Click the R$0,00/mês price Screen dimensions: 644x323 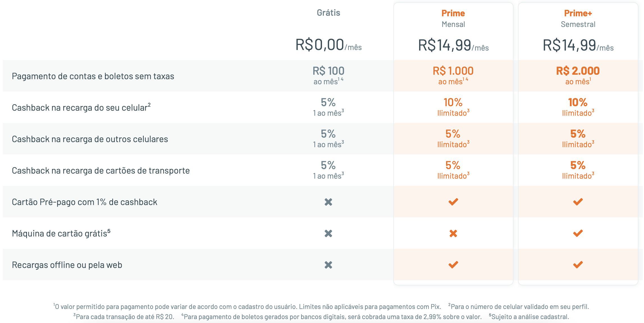(328, 45)
